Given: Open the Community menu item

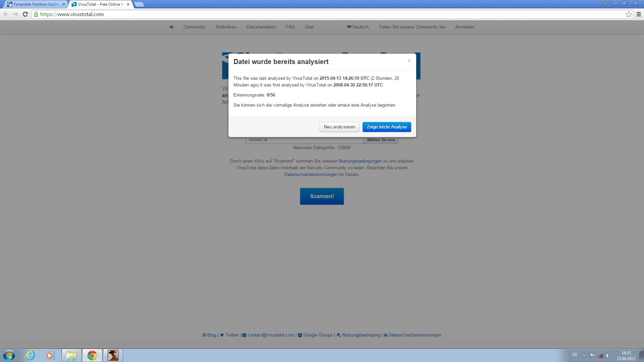Looking at the screenshot, I should [194, 27].
